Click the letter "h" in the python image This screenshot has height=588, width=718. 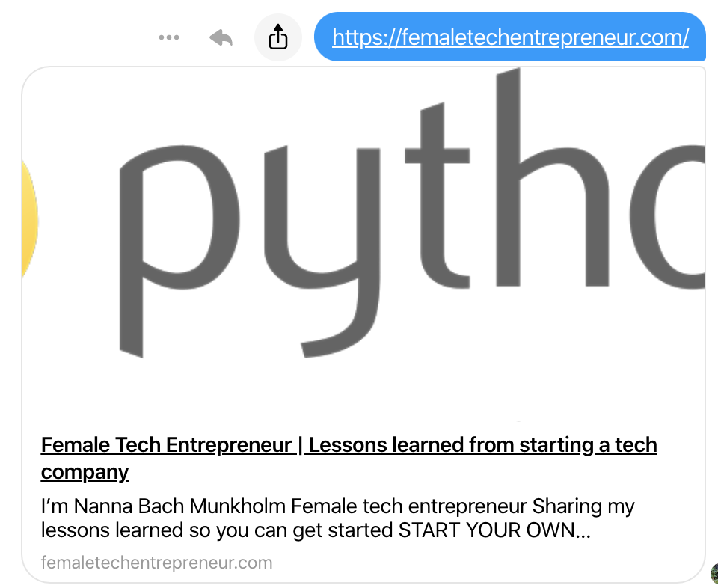point(553,177)
